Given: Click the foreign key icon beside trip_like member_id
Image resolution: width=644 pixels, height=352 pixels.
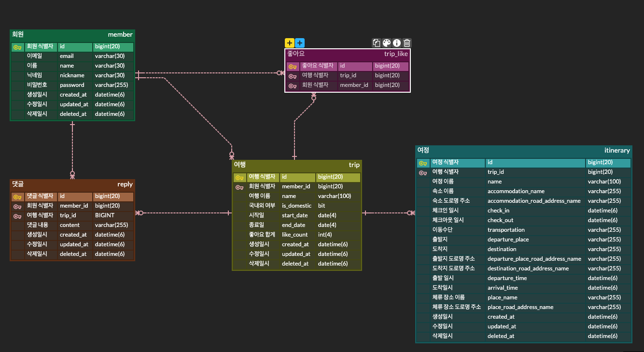Looking at the screenshot, I should (x=293, y=86).
